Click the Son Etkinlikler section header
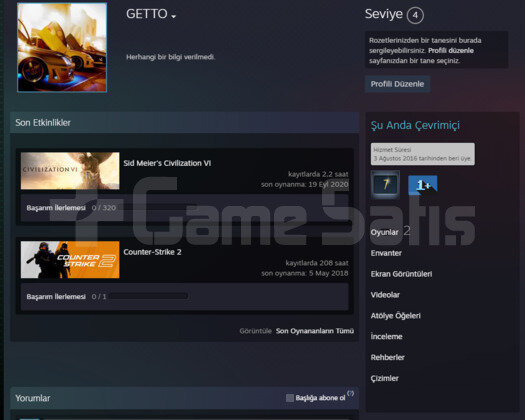525x420 pixels. pos(184,123)
